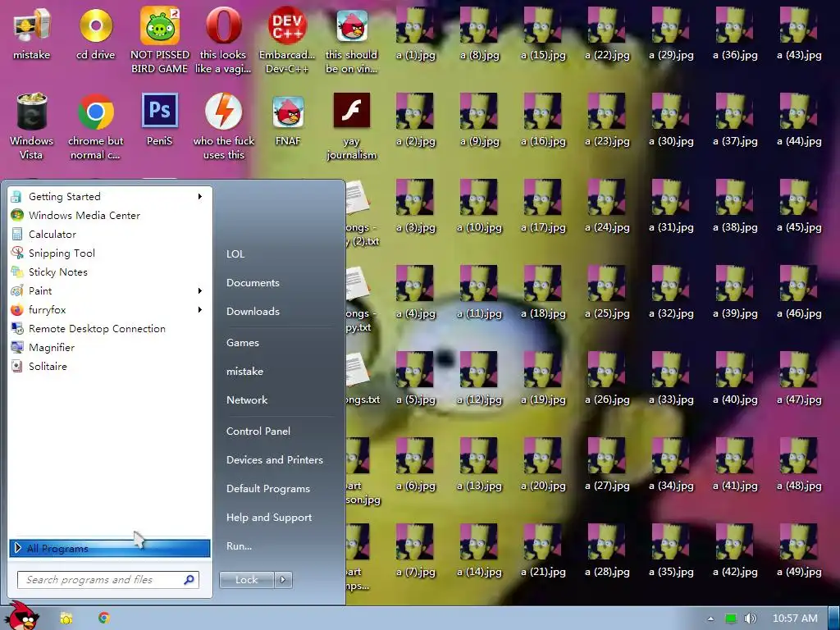Select the a (43).jpg thumbnail
840x630 pixels.
[x=799, y=25]
